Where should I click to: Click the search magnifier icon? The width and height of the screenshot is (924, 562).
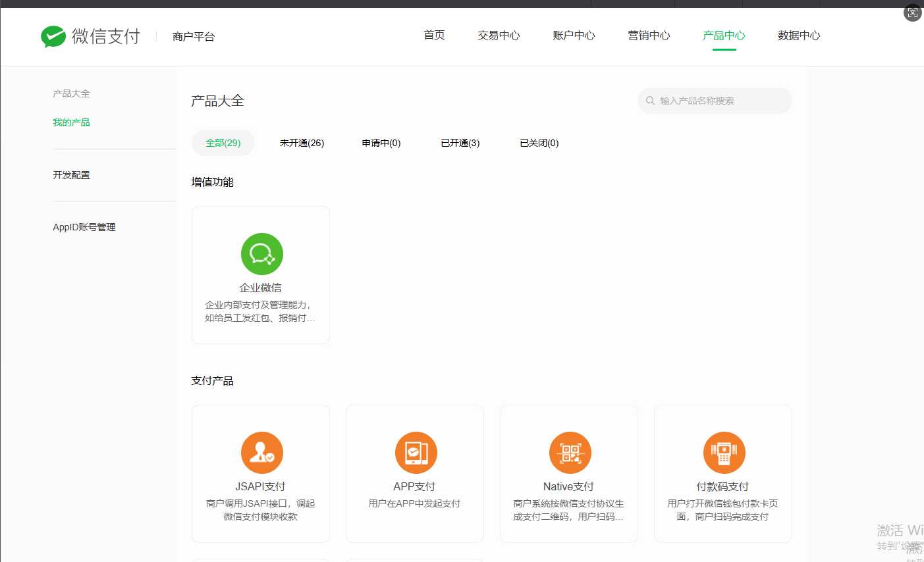click(650, 101)
